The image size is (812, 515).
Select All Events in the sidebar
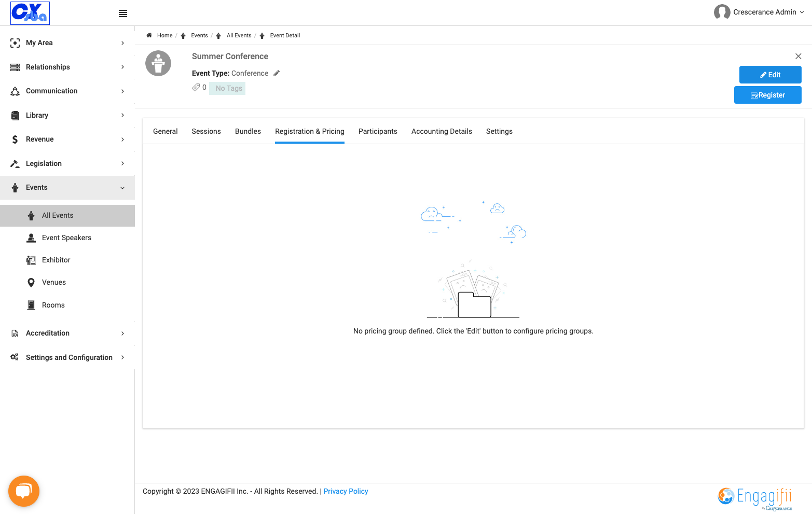67,216
